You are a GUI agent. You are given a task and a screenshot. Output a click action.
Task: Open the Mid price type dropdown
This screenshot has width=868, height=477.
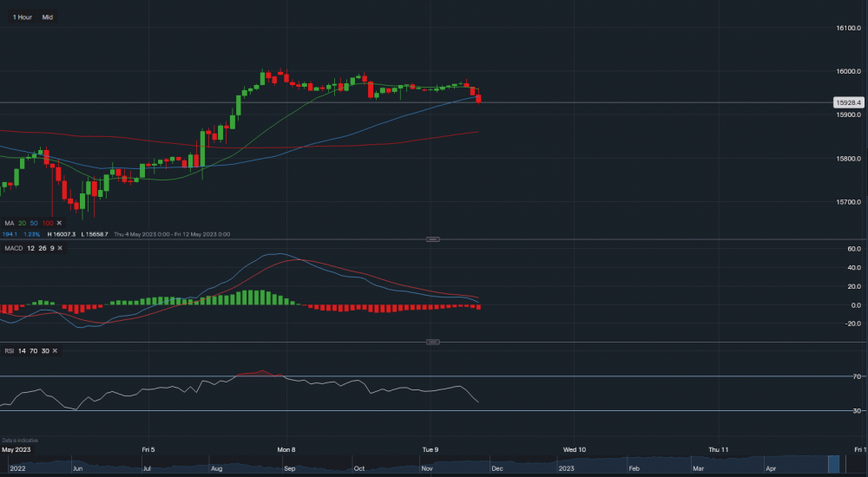(x=48, y=16)
